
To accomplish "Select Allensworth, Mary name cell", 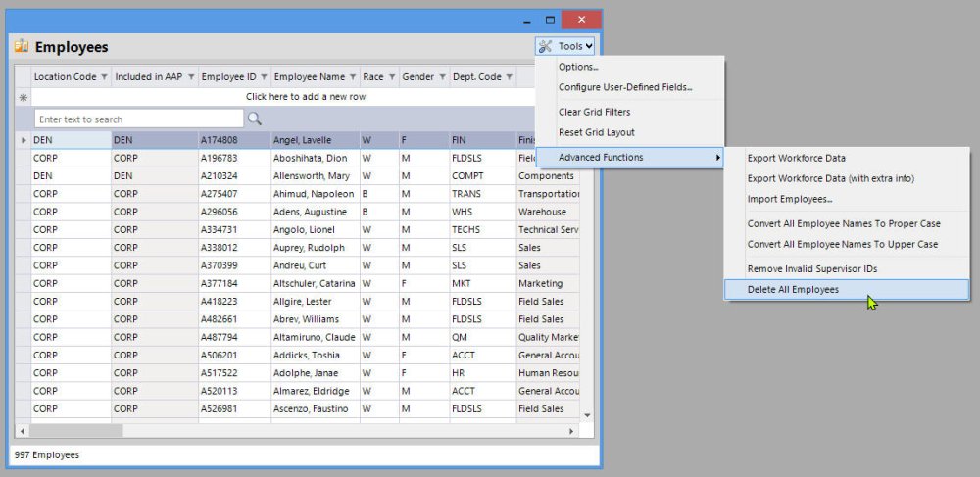I will coord(315,176).
